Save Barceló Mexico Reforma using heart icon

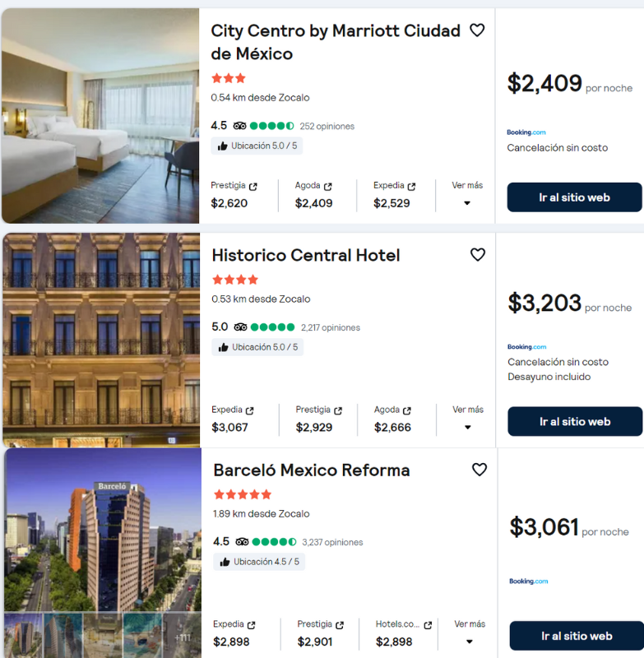(480, 470)
